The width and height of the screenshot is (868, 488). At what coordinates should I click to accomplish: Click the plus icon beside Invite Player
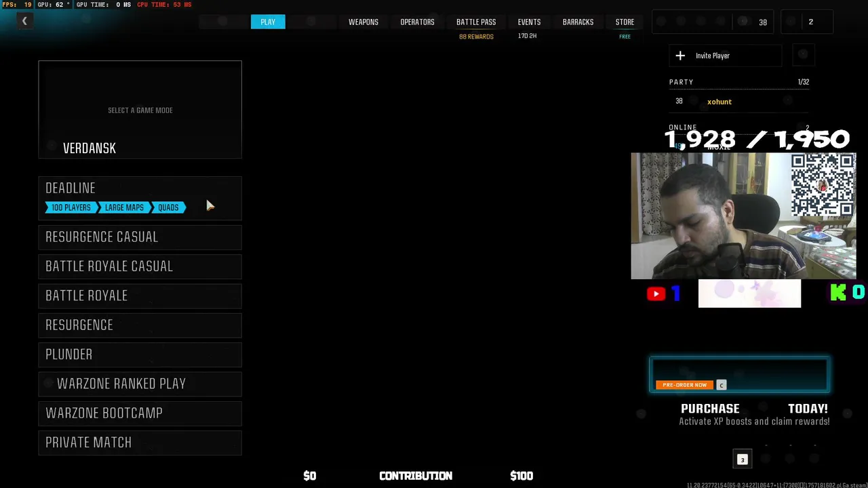pos(680,56)
